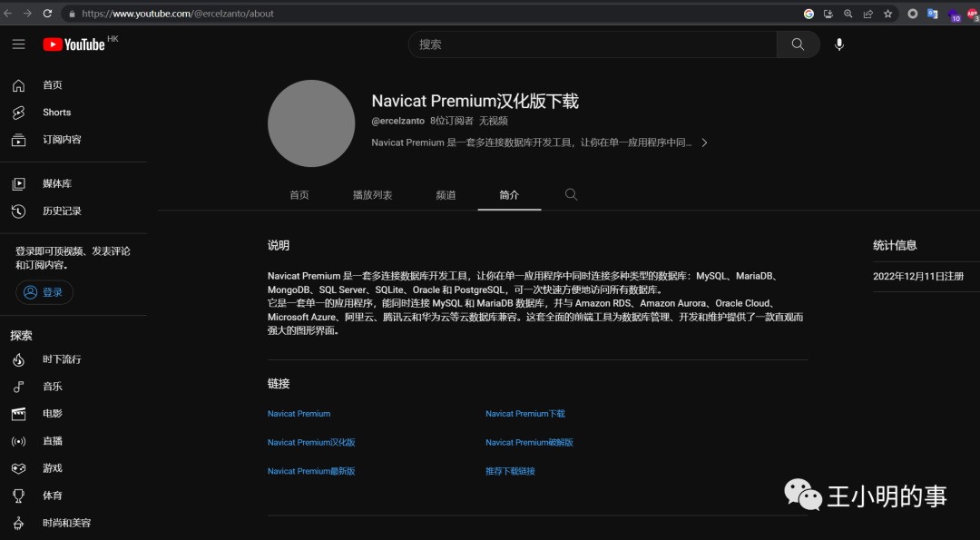Click the Google translate extension icon
Viewport: 980px width, 540px height.
coord(933,14)
